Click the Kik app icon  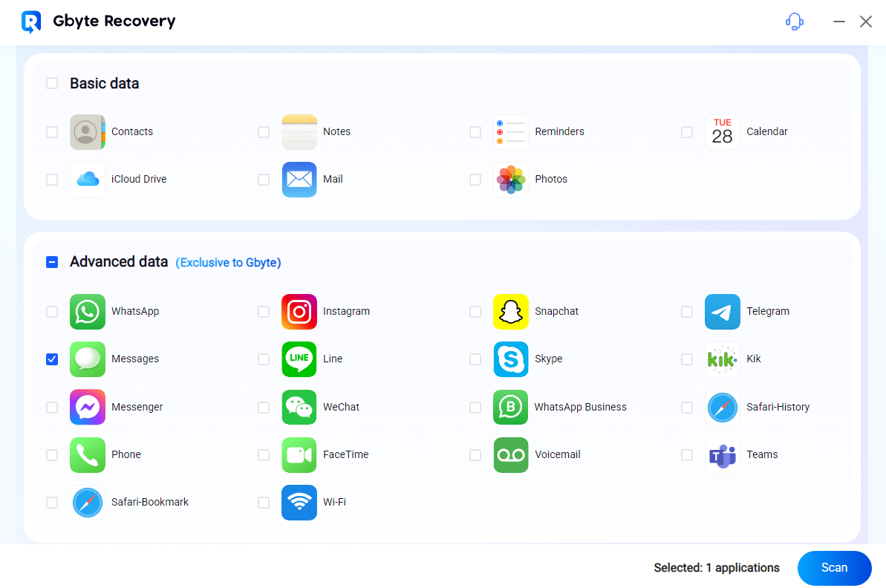[x=722, y=359]
